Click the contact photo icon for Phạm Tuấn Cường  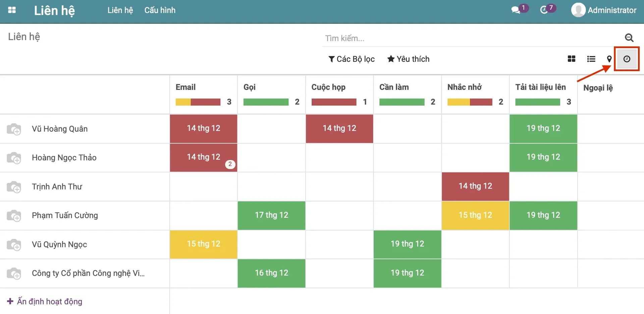[x=14, y=216]
